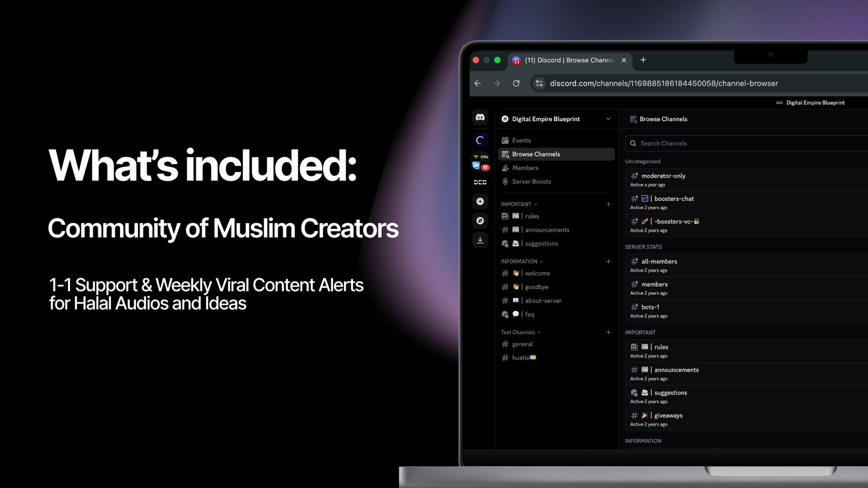Expand Digital Empire Blueprint server menu
Image resolution: width=868 pixels, height=488 pixels.
(x=608, y=119)
